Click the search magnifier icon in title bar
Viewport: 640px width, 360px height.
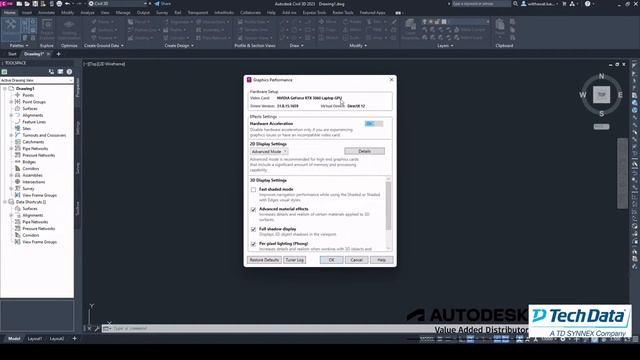[516, 4]
